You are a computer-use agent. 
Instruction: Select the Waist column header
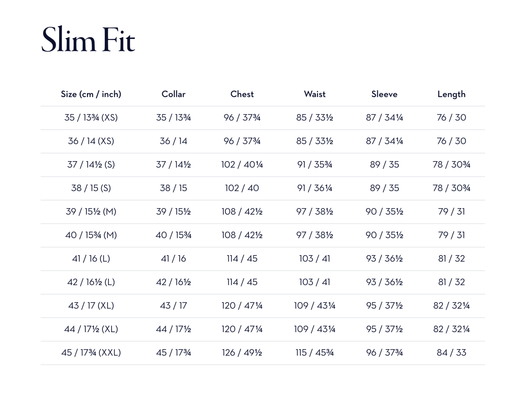click(315, 94)
